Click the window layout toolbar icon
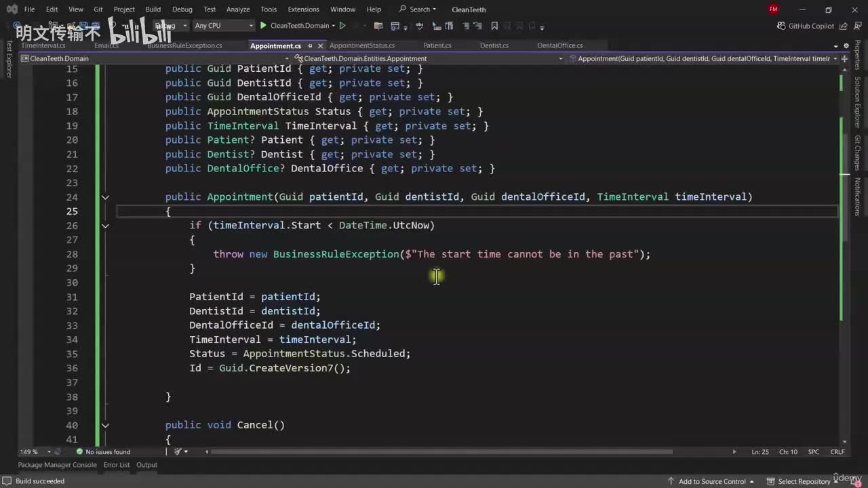 [x=397, y=26]
